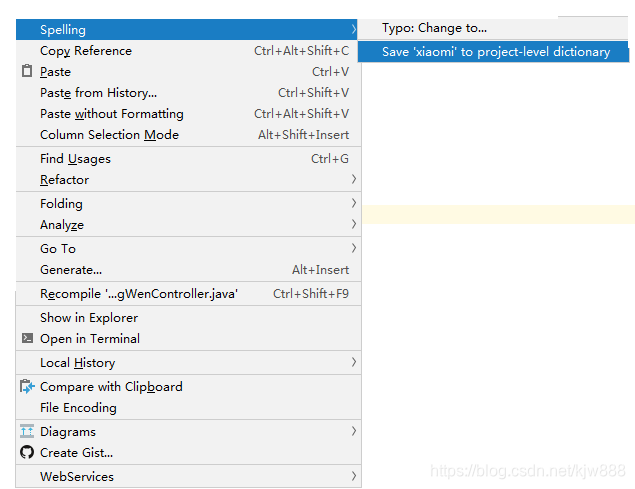Expand the Local History submenu arrow

[354, 362]
